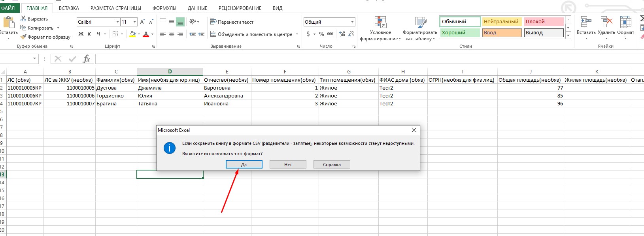This screenshot has height=236, width=644.
Task: Apply currency format with dollar icon
Action: click(x=308, y=34)
